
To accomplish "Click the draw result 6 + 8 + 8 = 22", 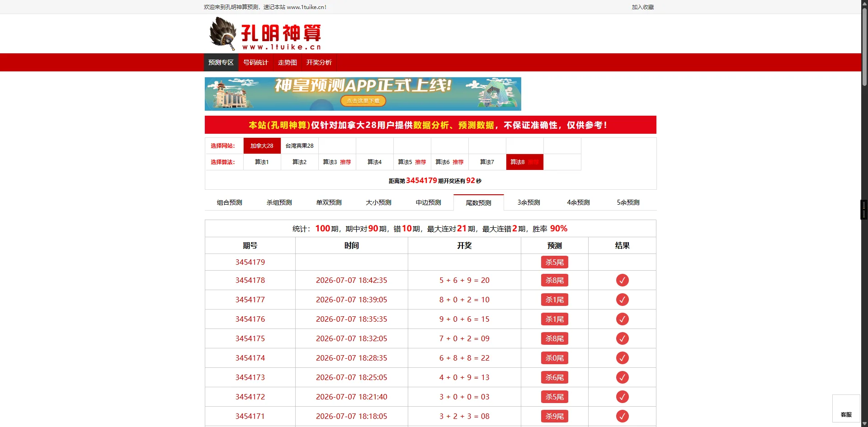I will pyautogui.click(x=464, y=358).
